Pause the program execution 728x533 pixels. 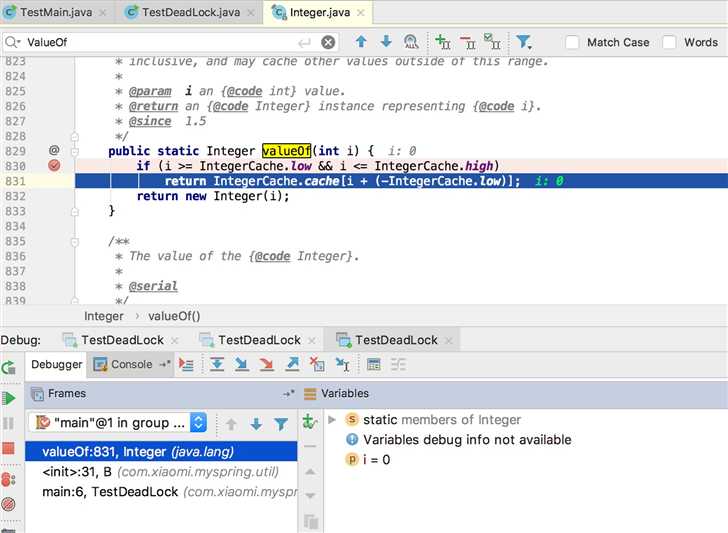pos(9,423)
